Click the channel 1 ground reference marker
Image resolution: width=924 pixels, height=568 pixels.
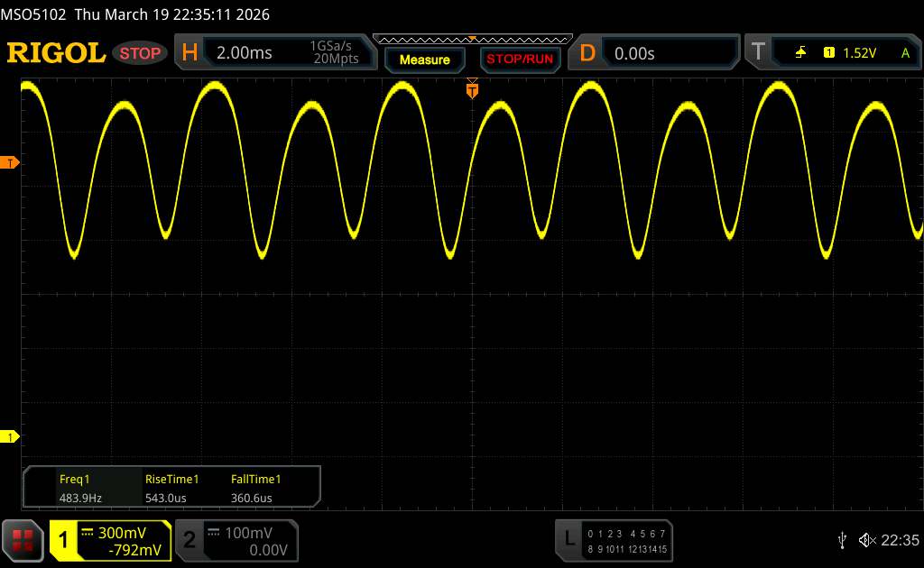point(11,437)
